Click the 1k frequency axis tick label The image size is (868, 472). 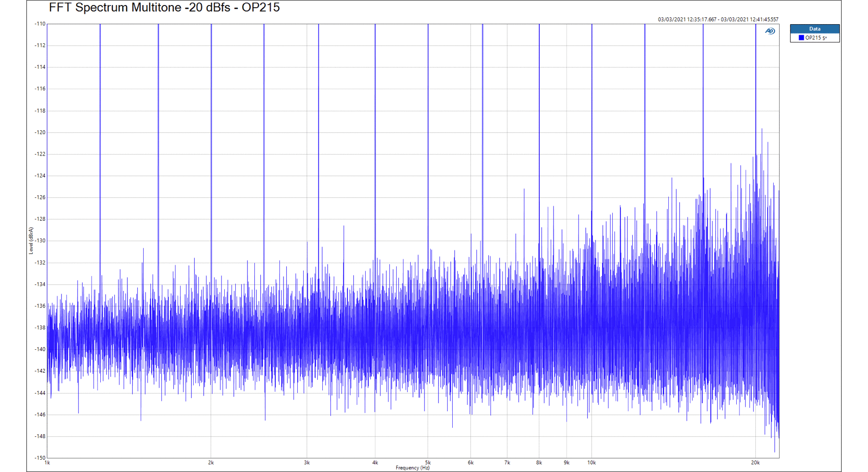pos(47,462)
